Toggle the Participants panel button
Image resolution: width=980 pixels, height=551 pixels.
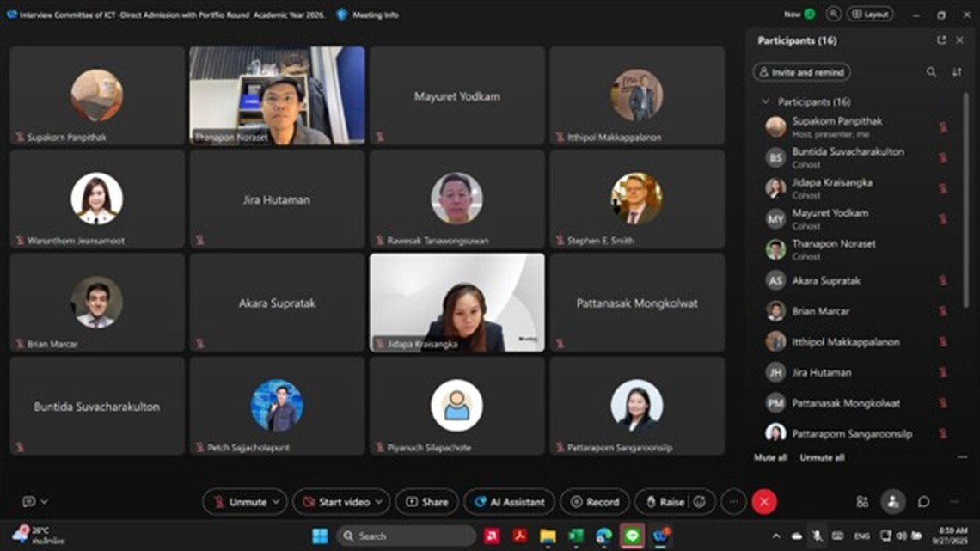(x=893, y=501)
